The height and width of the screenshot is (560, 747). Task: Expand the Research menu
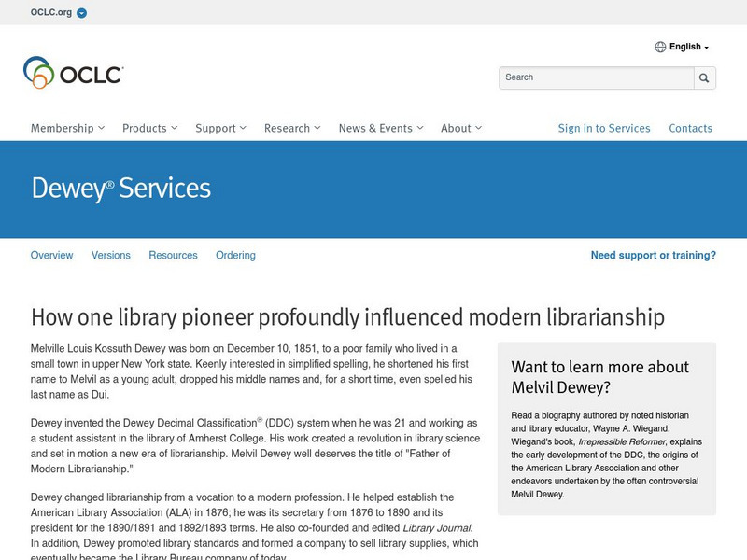[x=292, y=128]
